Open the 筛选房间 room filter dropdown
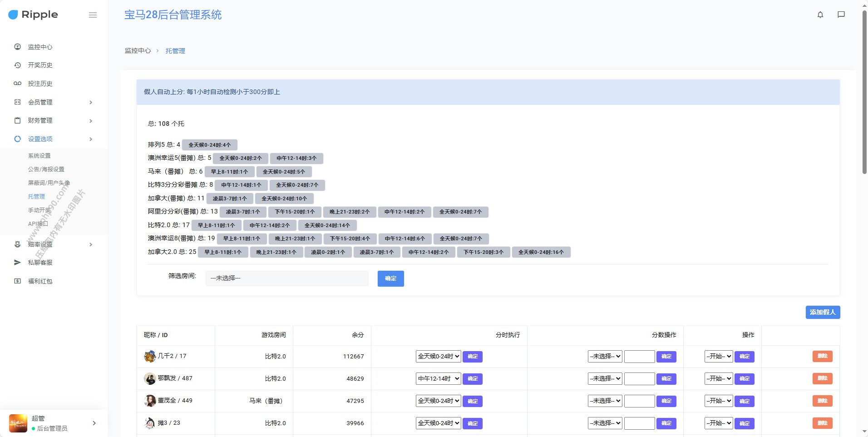The width and height of the screenshot is (868, 437). (286, 278)
